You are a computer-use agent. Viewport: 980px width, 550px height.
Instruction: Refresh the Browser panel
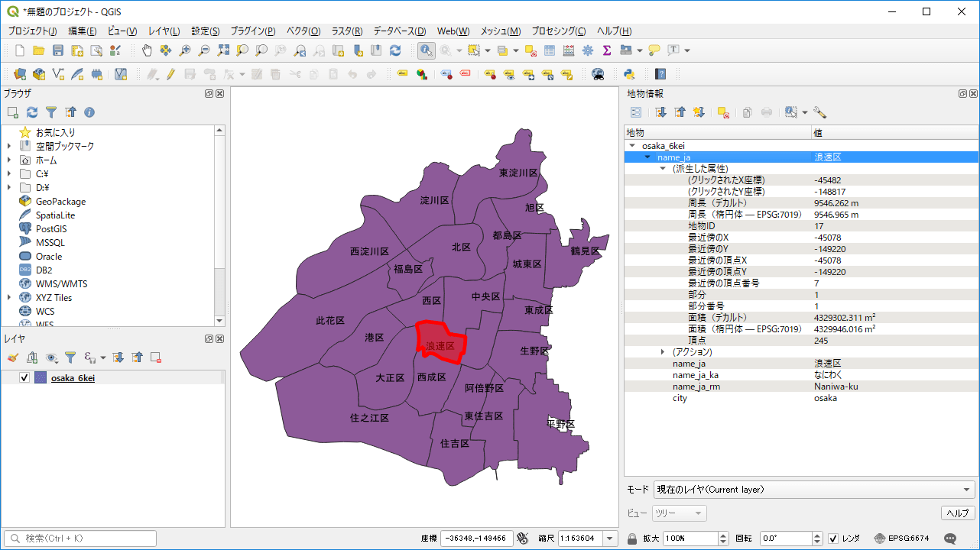32,112
